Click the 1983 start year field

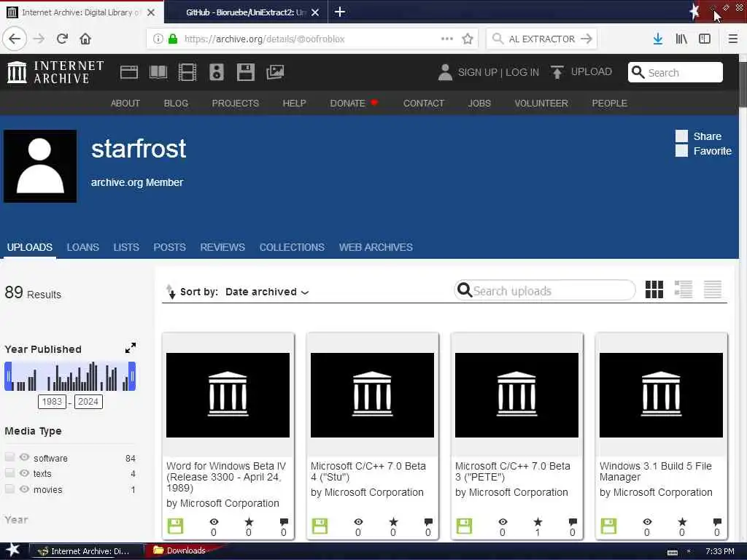(52, 402)
